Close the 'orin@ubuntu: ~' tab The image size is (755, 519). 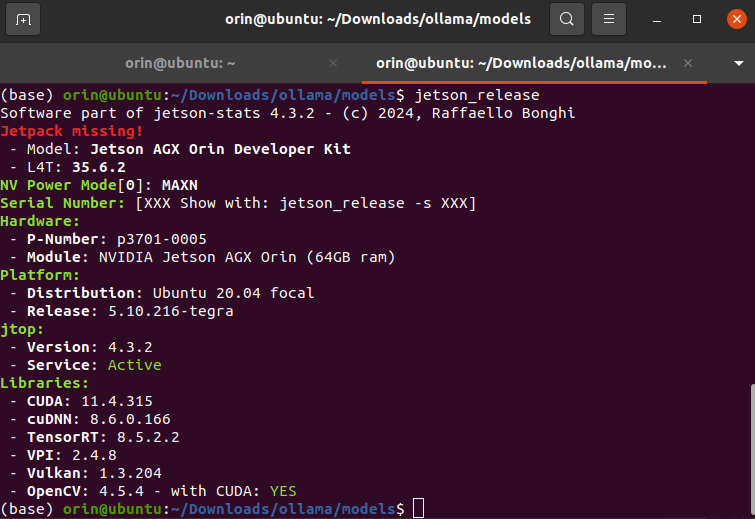click(333, 63)
